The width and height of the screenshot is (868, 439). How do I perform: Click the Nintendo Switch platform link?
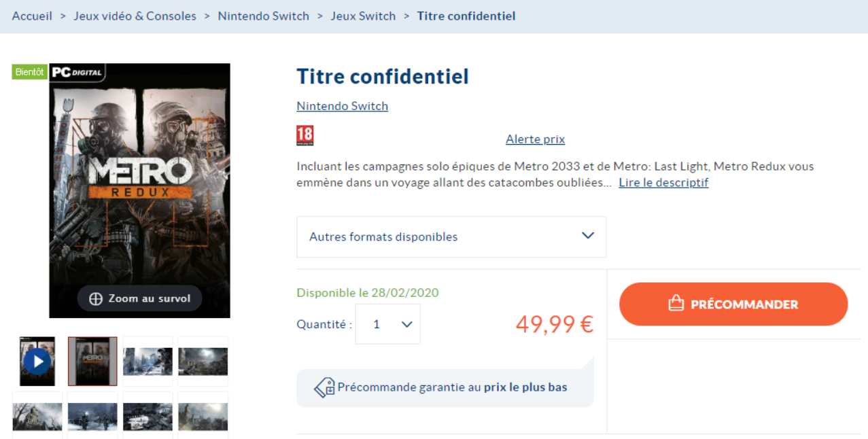tap(342, 106)
